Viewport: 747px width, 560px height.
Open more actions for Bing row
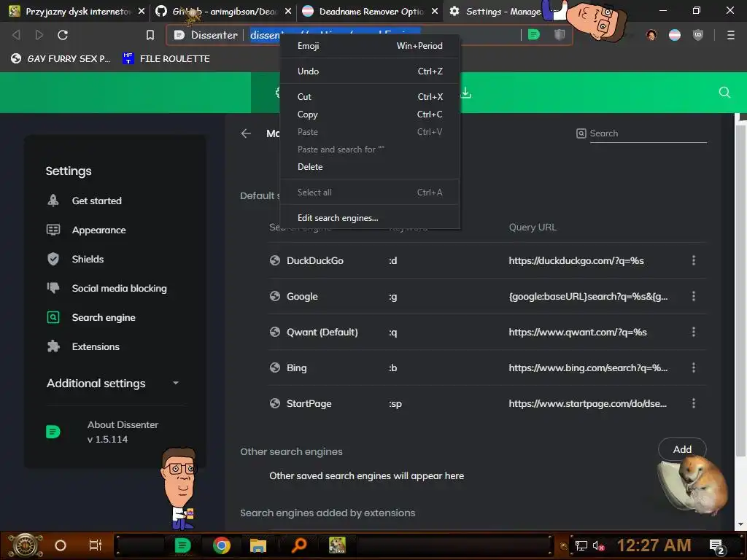(x=694, y=367)
